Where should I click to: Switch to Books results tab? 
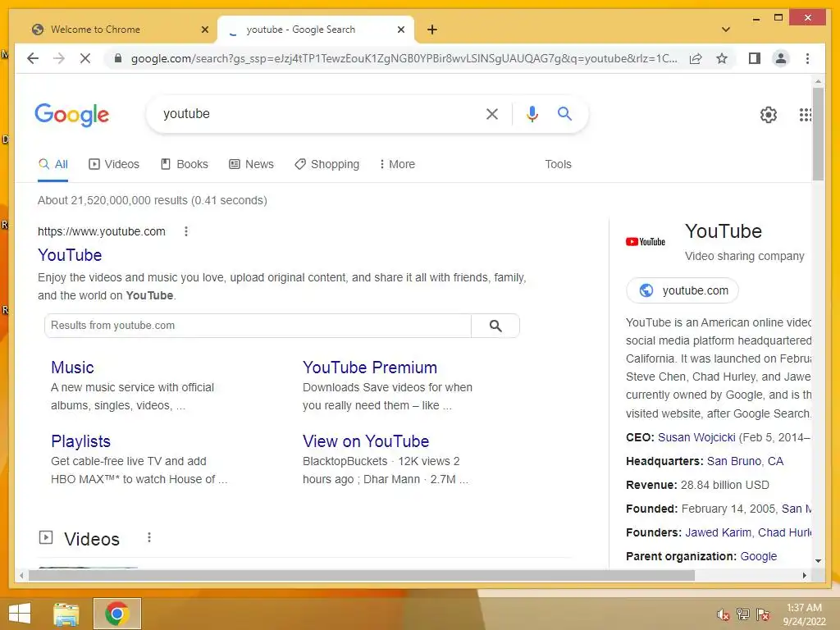click(185, 164)
